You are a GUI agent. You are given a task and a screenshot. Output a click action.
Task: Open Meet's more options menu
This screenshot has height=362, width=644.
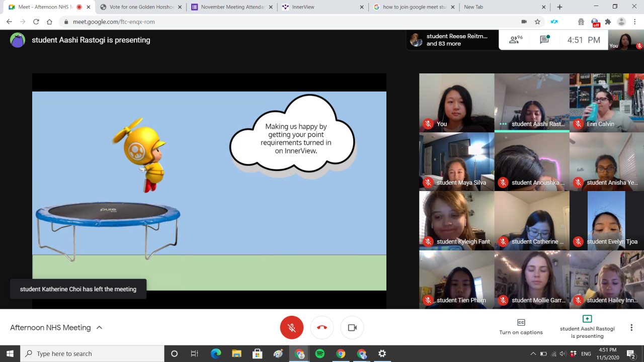tap(631, 327)
